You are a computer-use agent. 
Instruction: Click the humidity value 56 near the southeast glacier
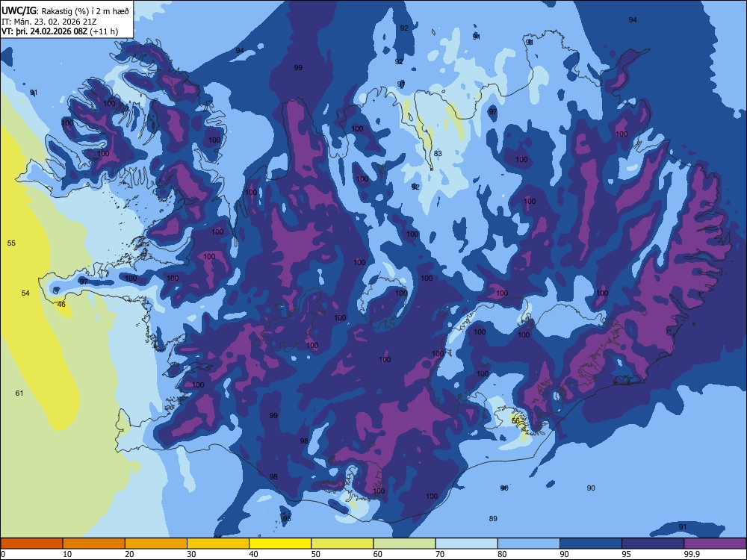(x=515, y=421)
